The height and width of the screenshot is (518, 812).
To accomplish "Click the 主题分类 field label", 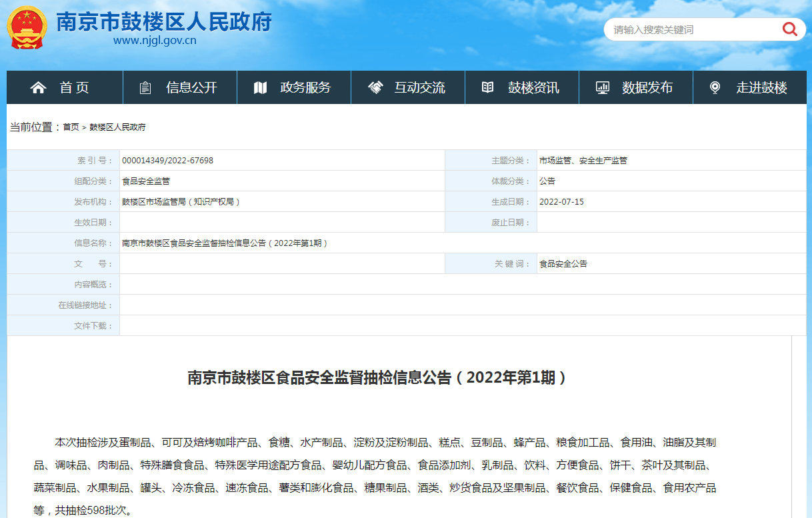I will click(511, 161).
